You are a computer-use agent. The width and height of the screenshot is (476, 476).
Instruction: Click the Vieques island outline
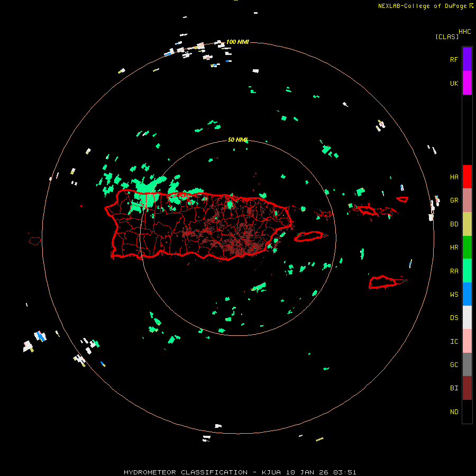coord(309,236)
